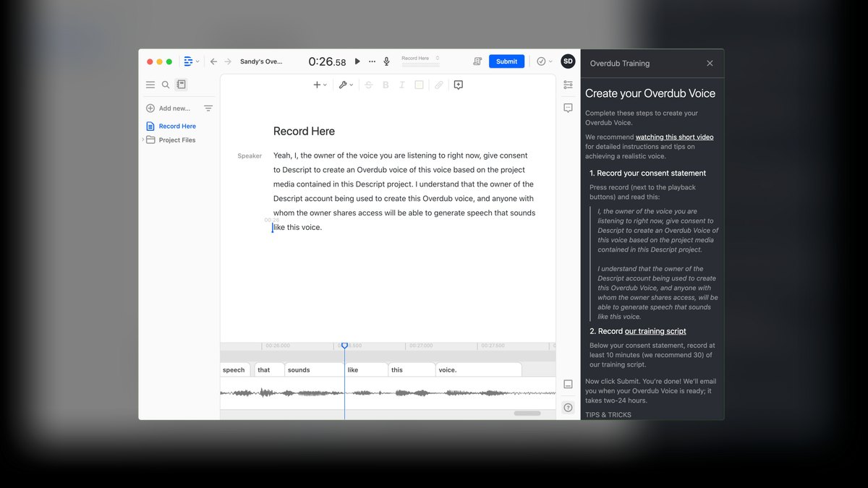Image resolution: width=868 pixels, height=488 pixels.
Task: Toggle bold formatting
Action: pyautogui.click(x=386, y=85)
